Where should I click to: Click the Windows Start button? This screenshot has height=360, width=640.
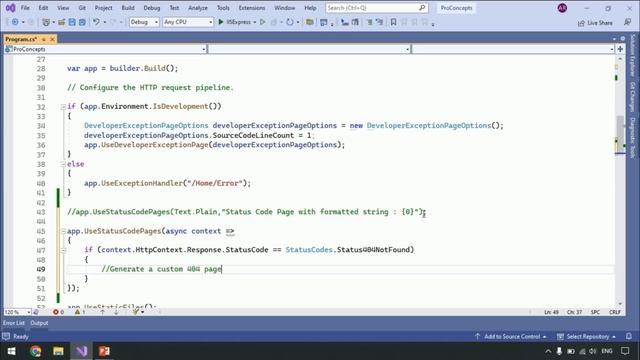[x=11, y=351]
